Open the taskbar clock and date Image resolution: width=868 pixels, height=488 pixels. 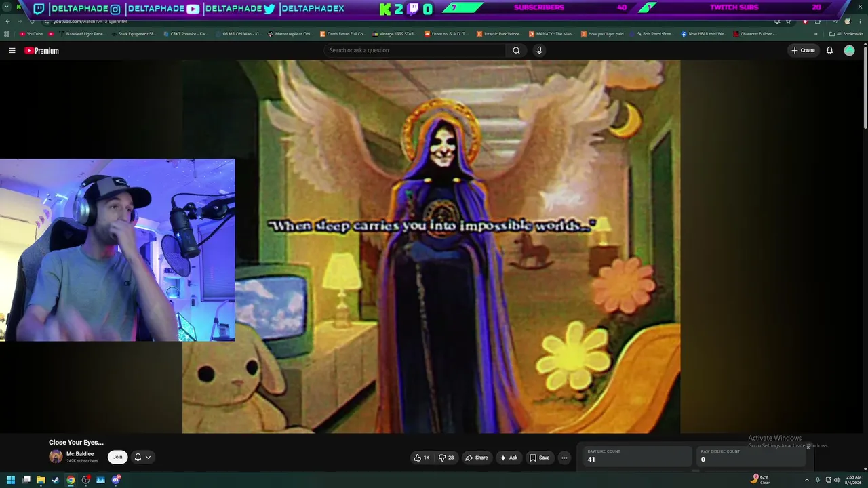click(853, 480)
